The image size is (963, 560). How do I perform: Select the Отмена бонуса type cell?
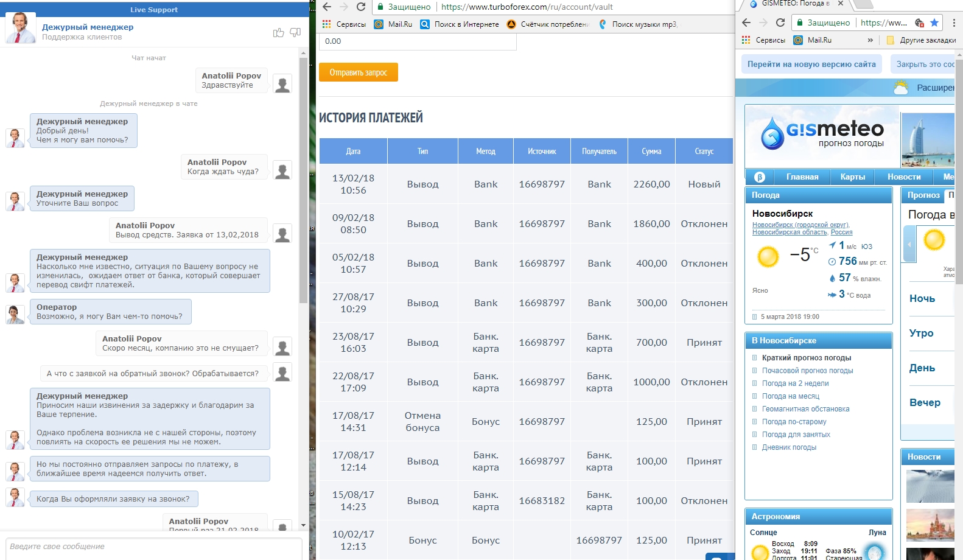point(422,422)
